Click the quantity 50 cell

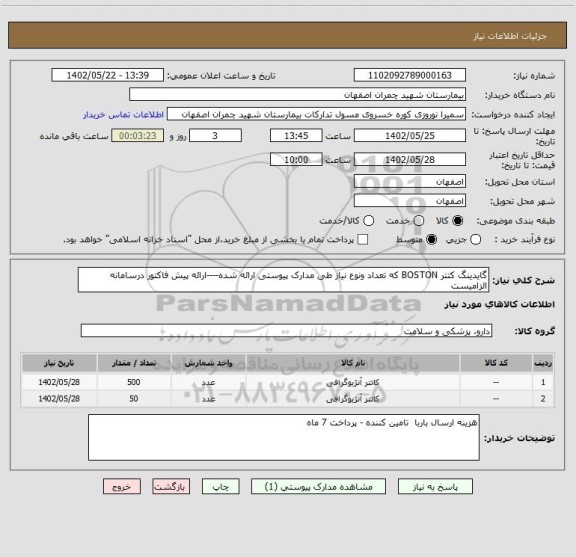[x=134, y=399]
